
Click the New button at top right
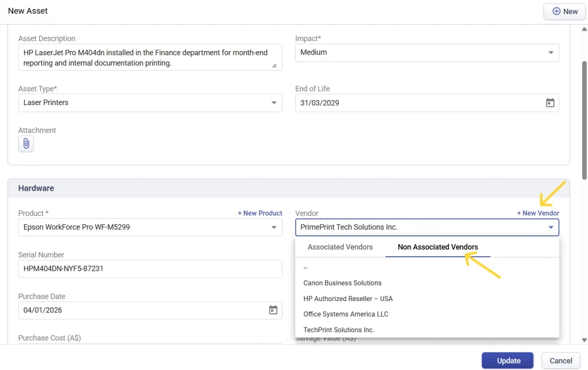[565, 11]
